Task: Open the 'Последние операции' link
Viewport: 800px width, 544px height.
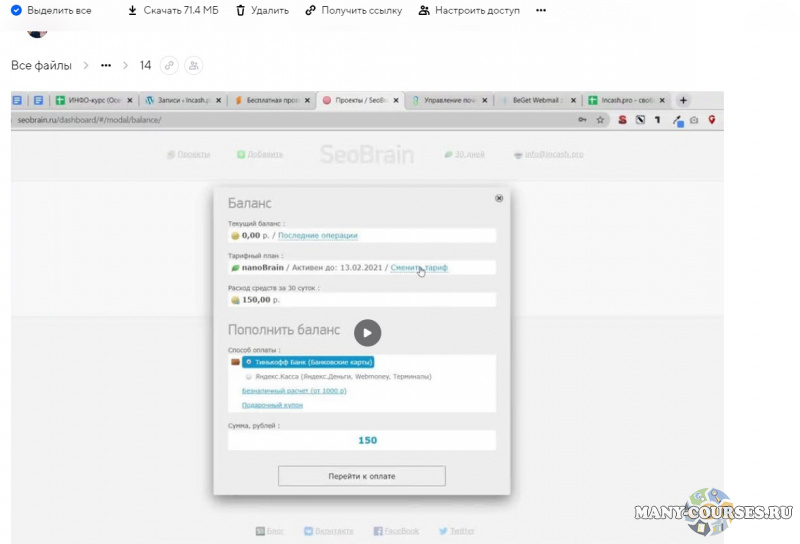Action: click(317, 235)
